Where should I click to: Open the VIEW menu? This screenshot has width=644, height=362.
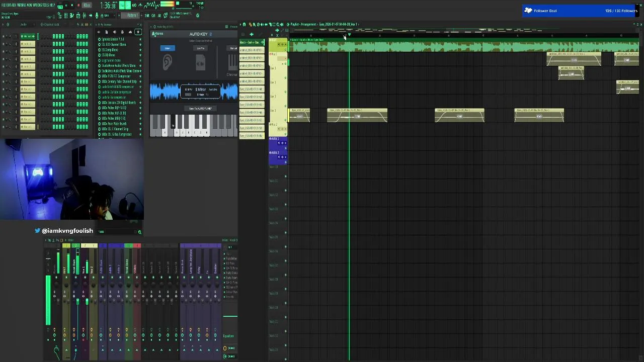click(x=30, y=5)
